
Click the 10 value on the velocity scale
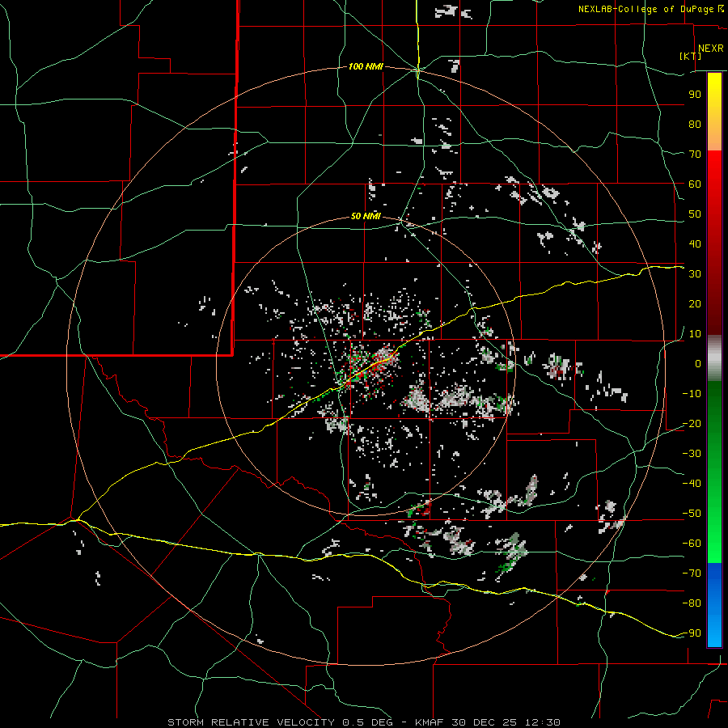(x=695, y=334)
